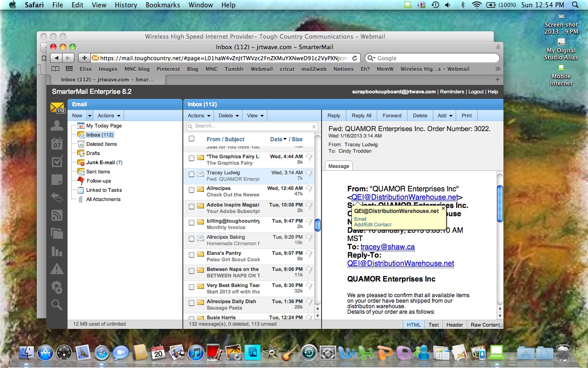Viewport: 588px width, 368px height.
Task: Reload the page in Safari address bar
Action: pos(355,58)
